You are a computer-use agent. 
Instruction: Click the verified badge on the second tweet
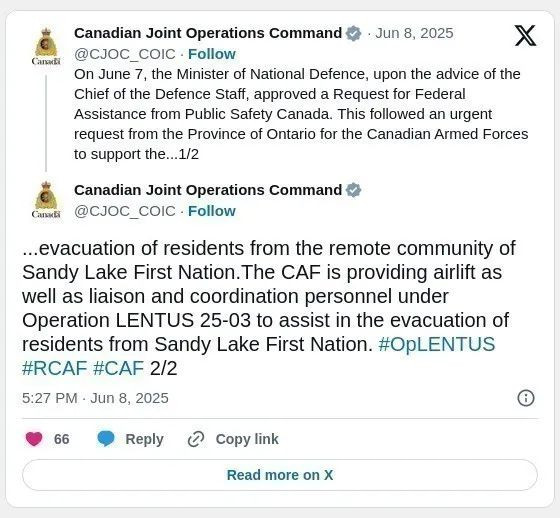[353, 190]
